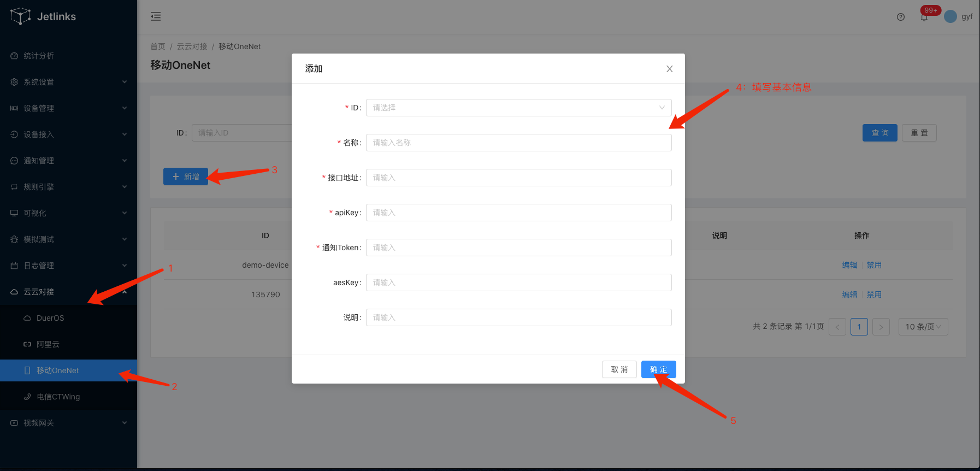Viewport: 980px width, 471px height.
Task: Open the 10 条/页 page size dropdown
Action: pyautogui.click(x=923, y=327)
